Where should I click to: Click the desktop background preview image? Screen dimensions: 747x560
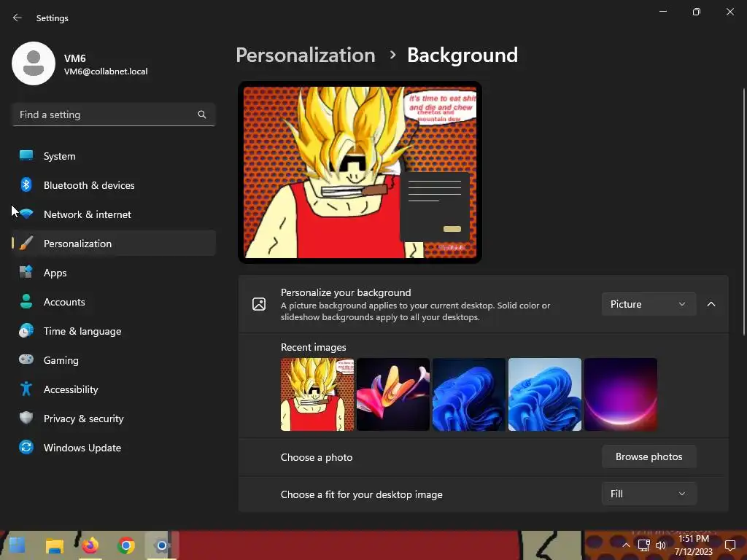click(360, 172)
